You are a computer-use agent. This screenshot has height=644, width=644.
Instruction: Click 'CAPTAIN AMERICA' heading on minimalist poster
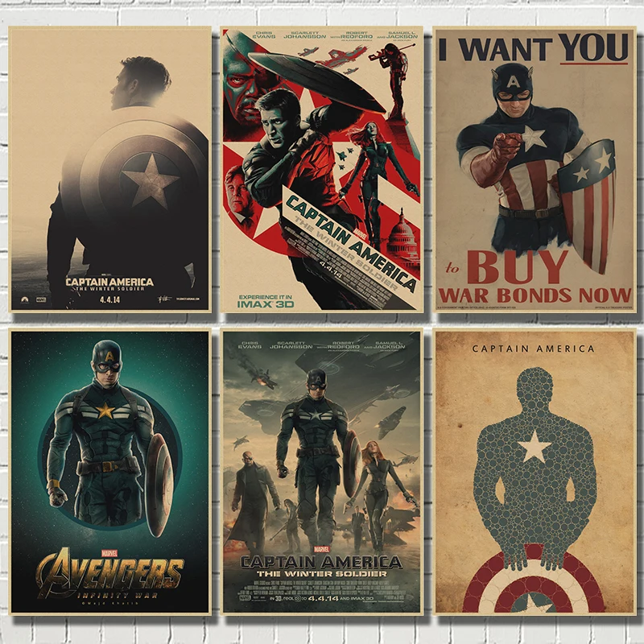pos(533,349)
